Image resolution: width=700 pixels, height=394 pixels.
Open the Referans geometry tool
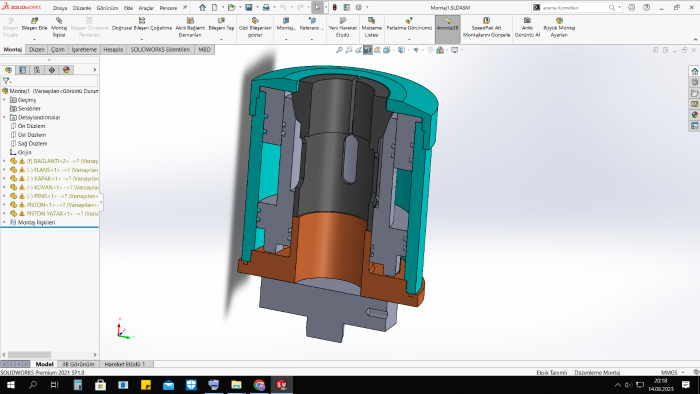[312, 27]
